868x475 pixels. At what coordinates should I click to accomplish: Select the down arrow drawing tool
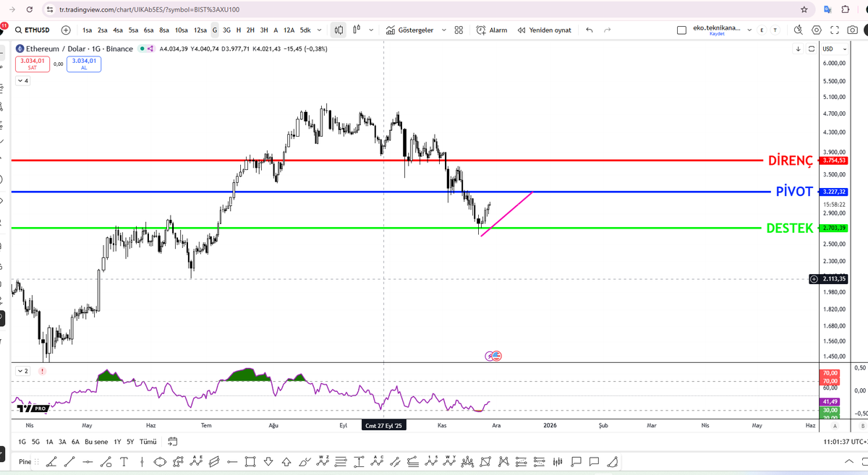(x=268, y=461)
